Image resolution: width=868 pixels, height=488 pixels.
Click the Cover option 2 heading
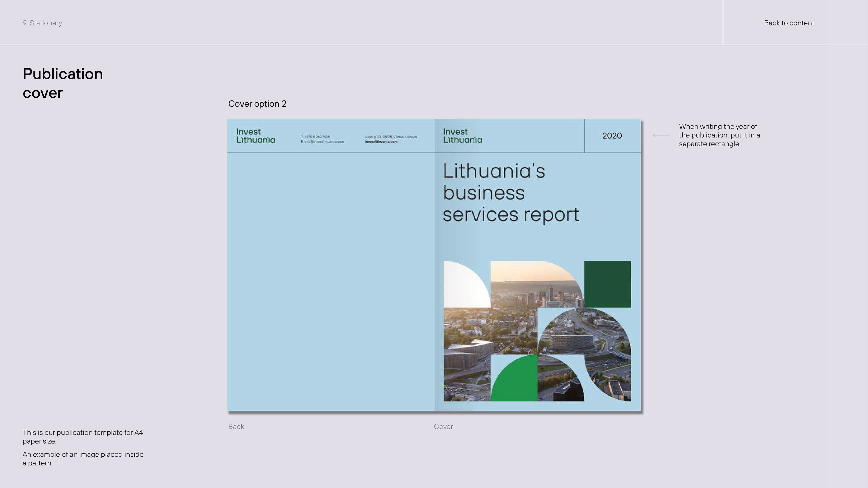(257, 104)
